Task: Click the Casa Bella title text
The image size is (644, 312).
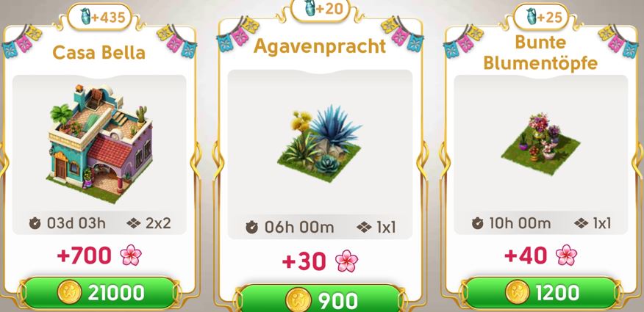Action: click(99, 52)
